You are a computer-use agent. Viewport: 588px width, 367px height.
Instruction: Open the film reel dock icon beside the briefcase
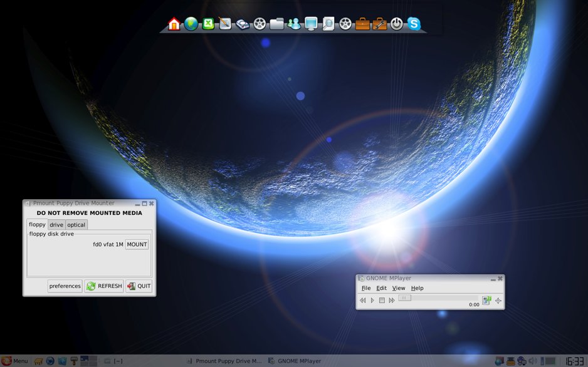coord(345,24)
